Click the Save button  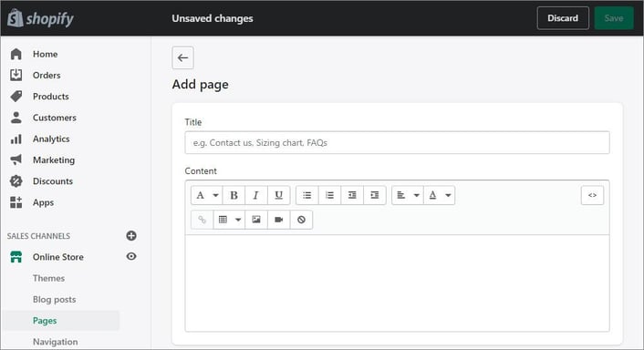[x=614, y=18]
